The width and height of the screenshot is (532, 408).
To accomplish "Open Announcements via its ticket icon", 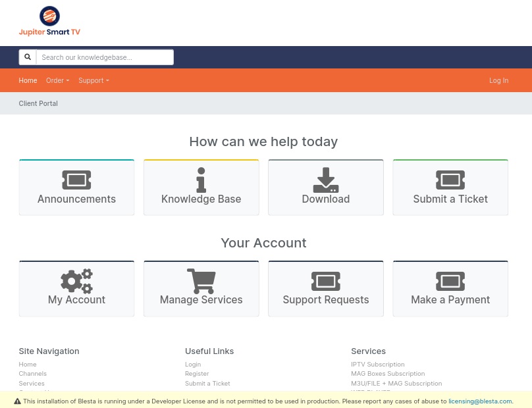I will coord(76,180).
